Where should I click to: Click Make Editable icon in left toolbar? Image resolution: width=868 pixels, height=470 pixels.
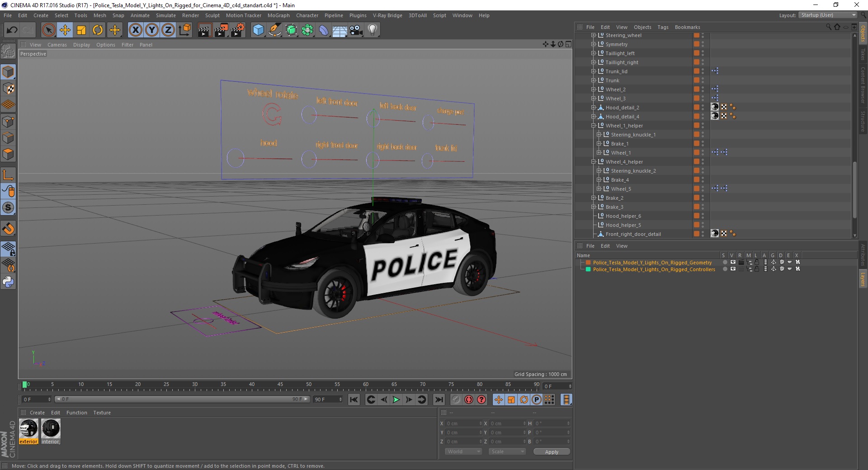(x=8, y=52)
